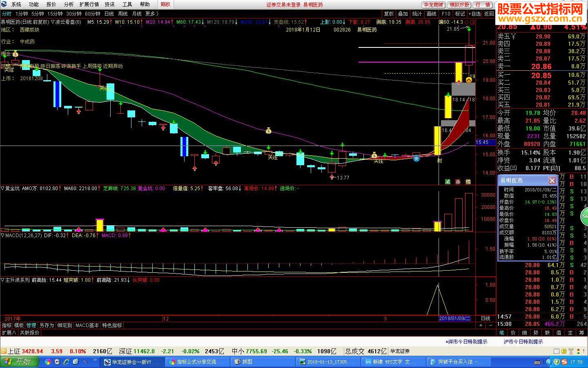The image size is (588, 368).
Task: Open the 工具 menu
Action: pyautogui.click(x=127, y=4)
